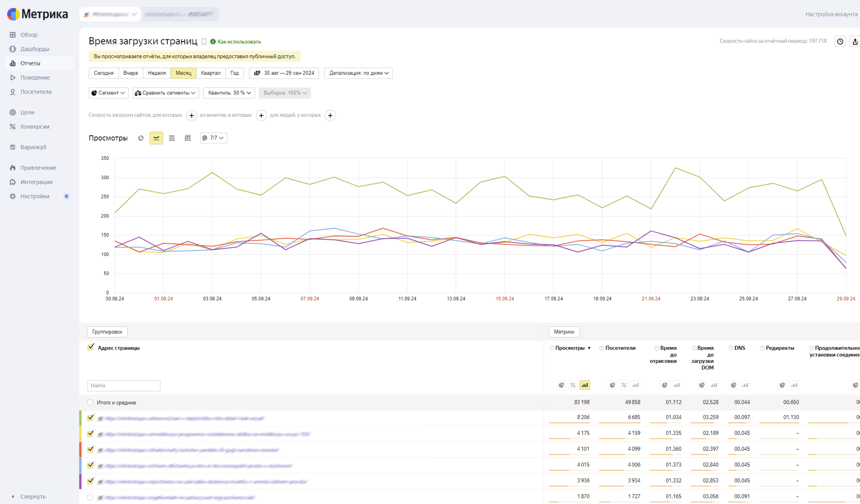The width and height of the screenshot is (860, 504).
Task: Uncheck the first green-marked page row
Action: (90, 418)
